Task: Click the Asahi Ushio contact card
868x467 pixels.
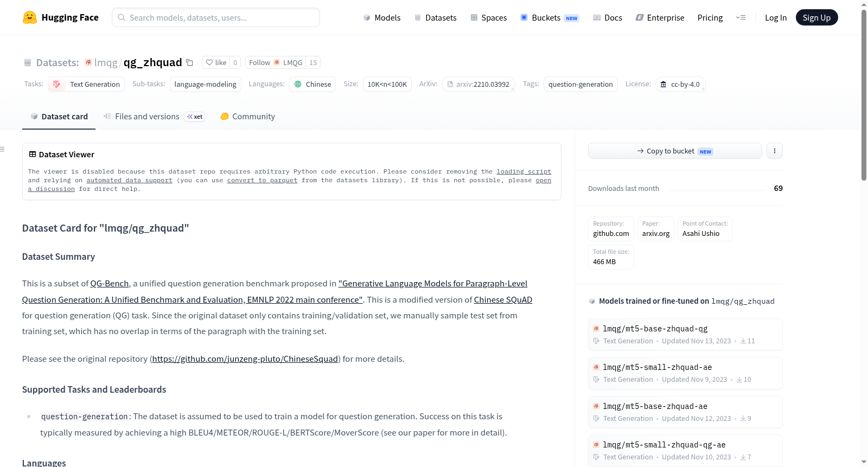Action: click(x=705, y=229)
